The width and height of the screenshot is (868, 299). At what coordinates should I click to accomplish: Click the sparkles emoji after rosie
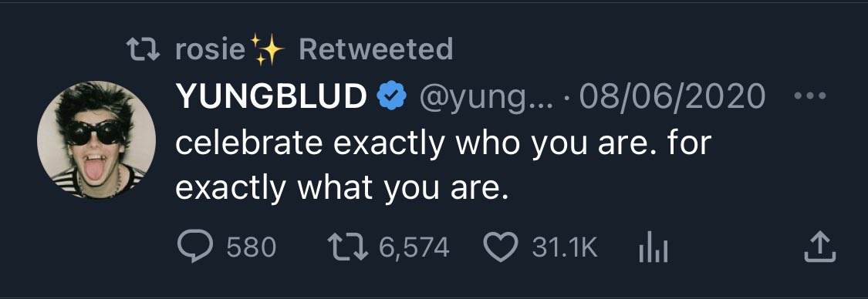pyautogui.click(x=267, y=49)
